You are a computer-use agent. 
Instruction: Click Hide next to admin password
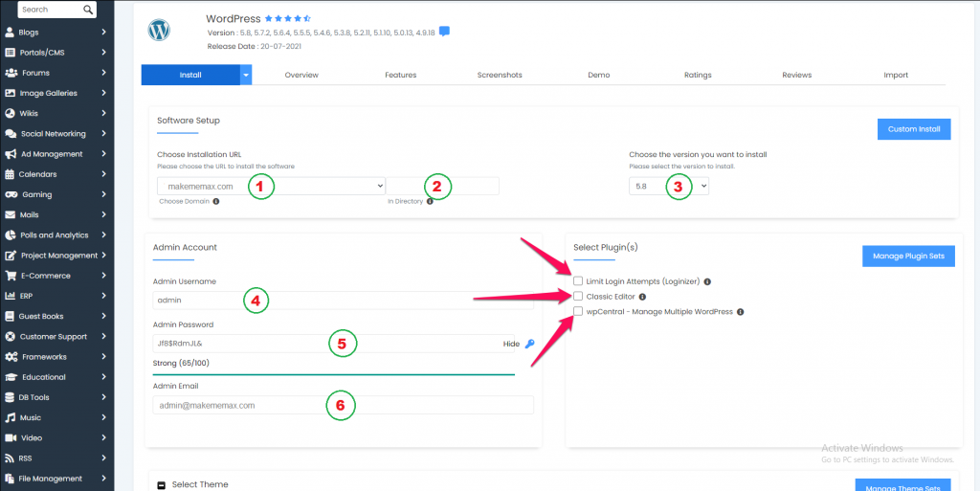tap(511, 344)
